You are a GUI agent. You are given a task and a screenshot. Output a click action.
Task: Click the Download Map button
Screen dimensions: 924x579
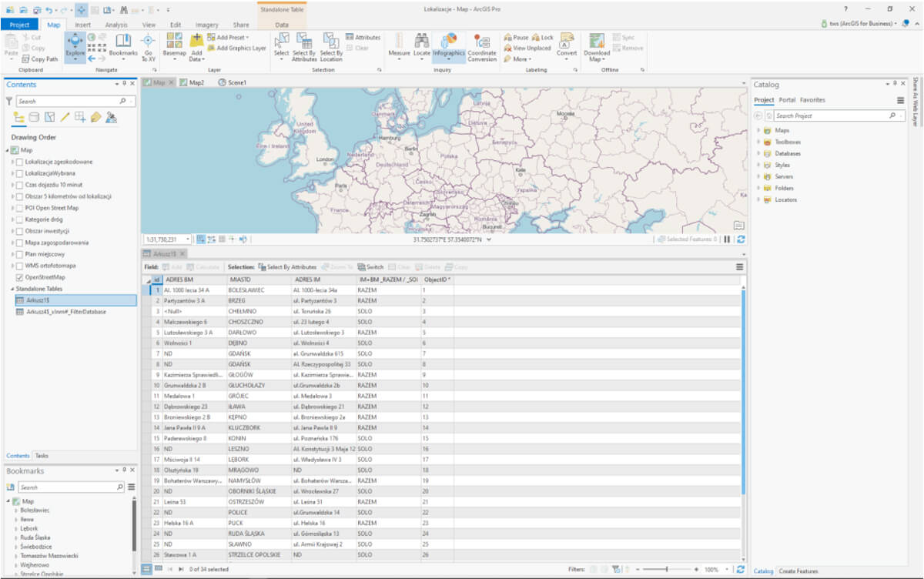click(x=596, y=46)
